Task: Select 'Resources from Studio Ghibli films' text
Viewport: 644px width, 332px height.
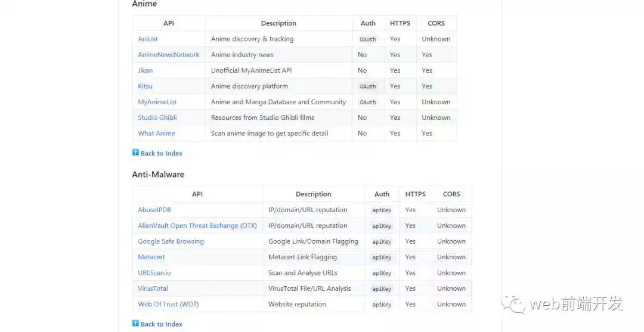Action: coord(262,117)
